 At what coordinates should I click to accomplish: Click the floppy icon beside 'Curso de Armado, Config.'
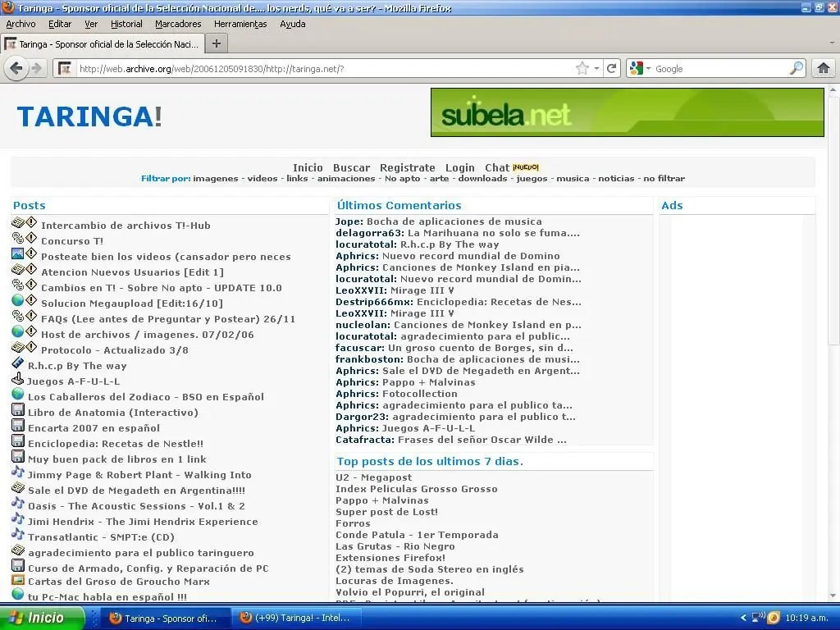coord(18,565)
